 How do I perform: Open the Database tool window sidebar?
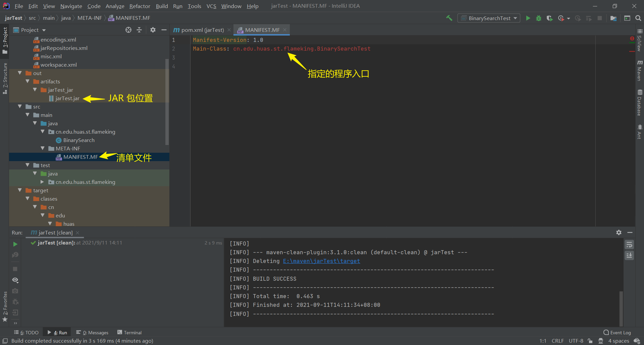(x=640, y=102)
